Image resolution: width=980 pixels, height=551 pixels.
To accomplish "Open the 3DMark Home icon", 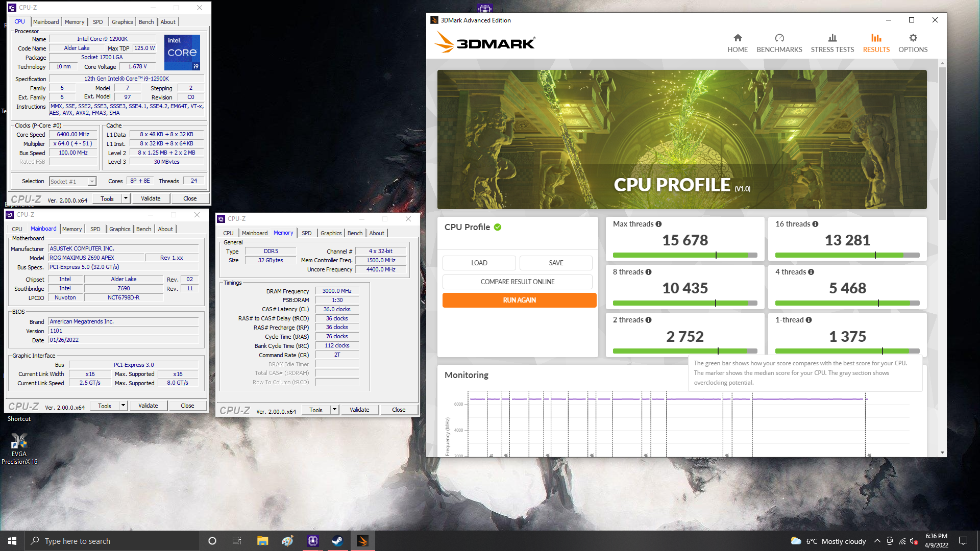I will click(738, 38).
